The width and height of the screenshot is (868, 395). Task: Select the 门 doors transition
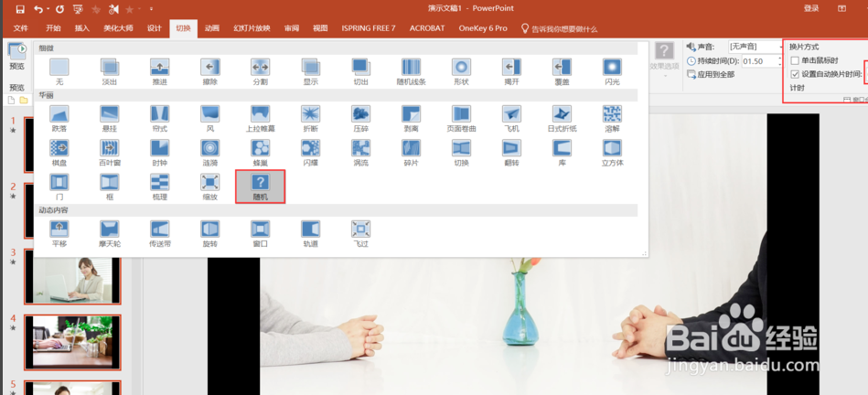59,187
